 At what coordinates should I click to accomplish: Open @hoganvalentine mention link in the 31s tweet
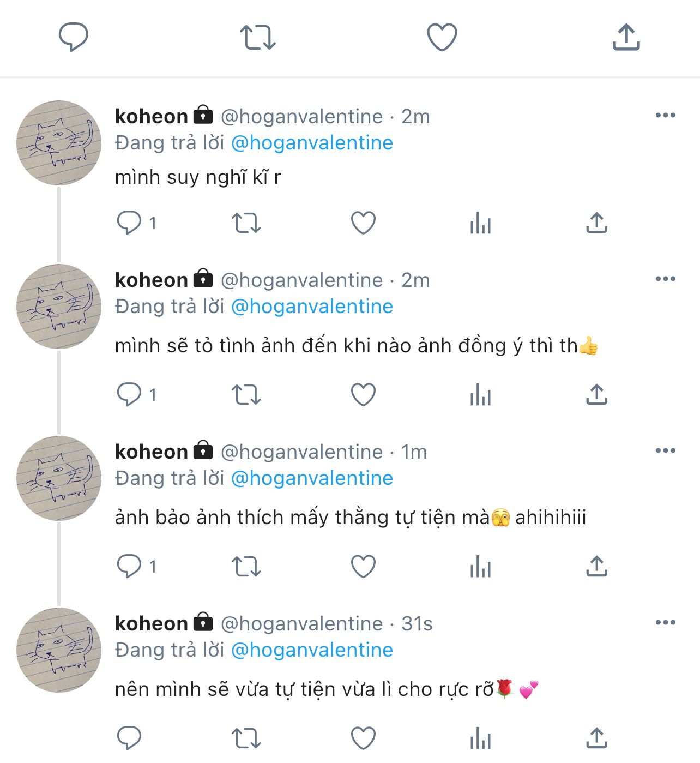pyautogui.click(x=312, y=650)
